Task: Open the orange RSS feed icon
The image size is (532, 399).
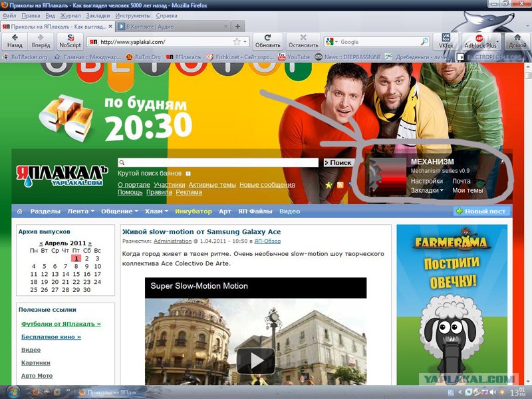Action: point(340,185)
